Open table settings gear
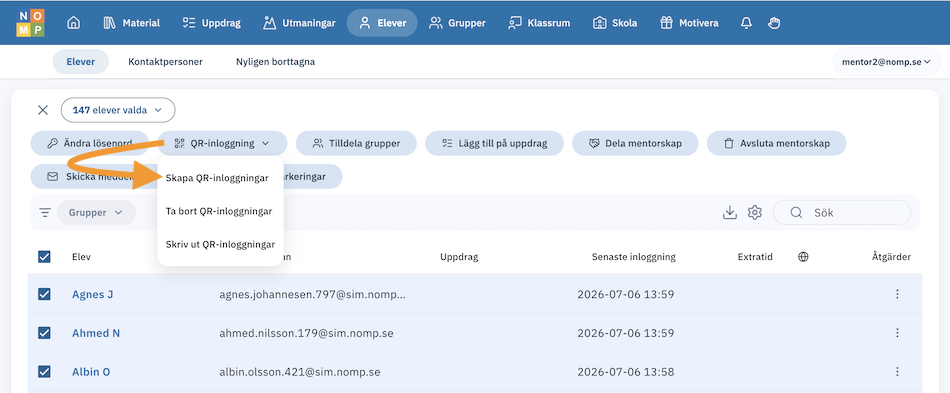Viewport: 950px width, 393px height. (x=754, y=213)
